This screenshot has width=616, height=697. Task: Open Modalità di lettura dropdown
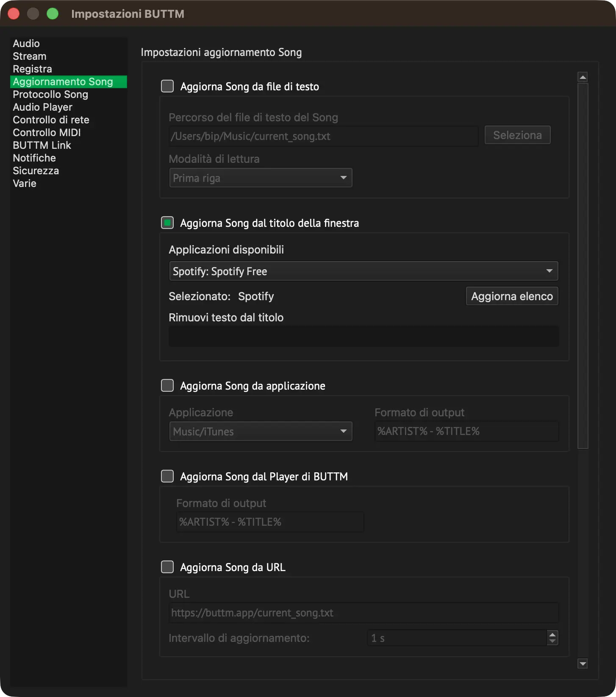pos(261,178)
